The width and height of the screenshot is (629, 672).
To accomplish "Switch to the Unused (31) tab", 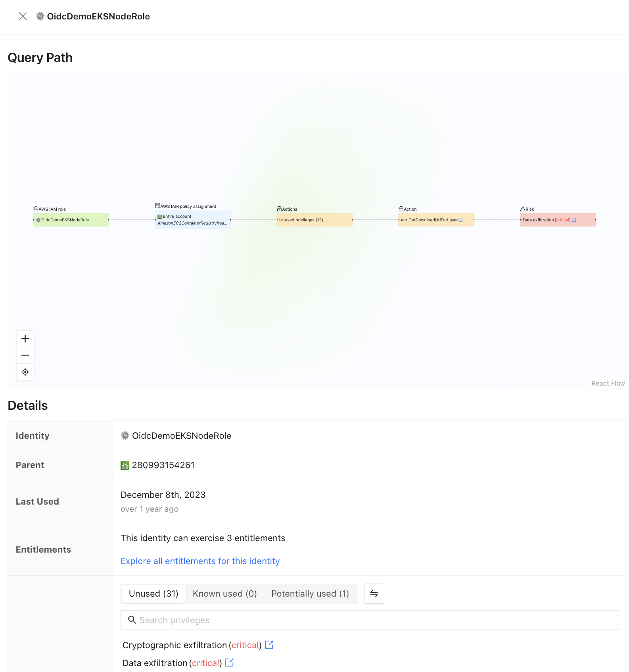I will click(x=153, y=593).
